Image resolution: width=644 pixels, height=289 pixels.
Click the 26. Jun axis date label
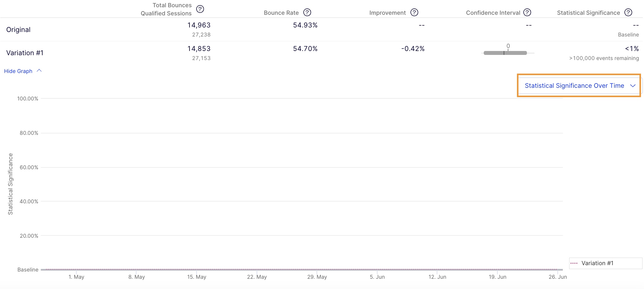[557, 277]
